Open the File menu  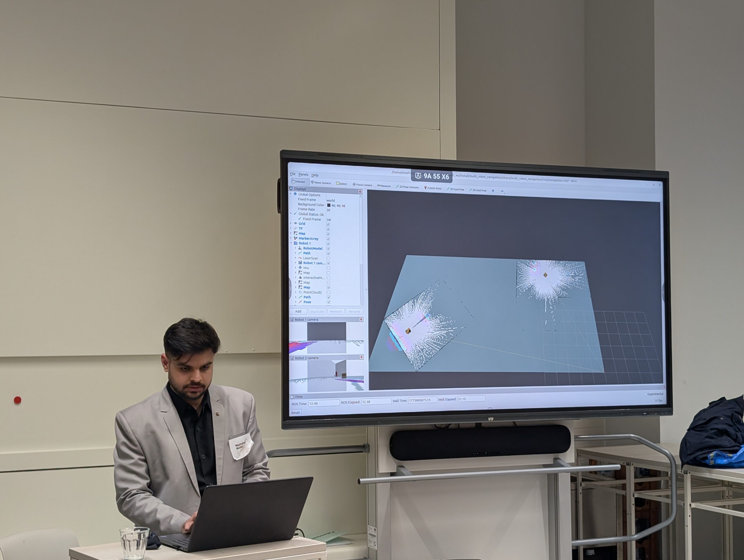(293, 174)
